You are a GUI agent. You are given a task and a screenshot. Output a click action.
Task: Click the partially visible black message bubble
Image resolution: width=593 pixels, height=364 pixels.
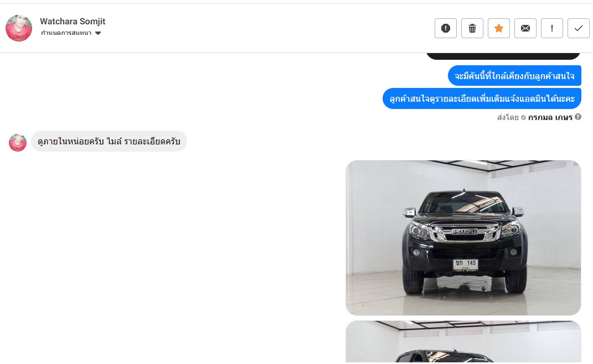(x=503, y=56)
